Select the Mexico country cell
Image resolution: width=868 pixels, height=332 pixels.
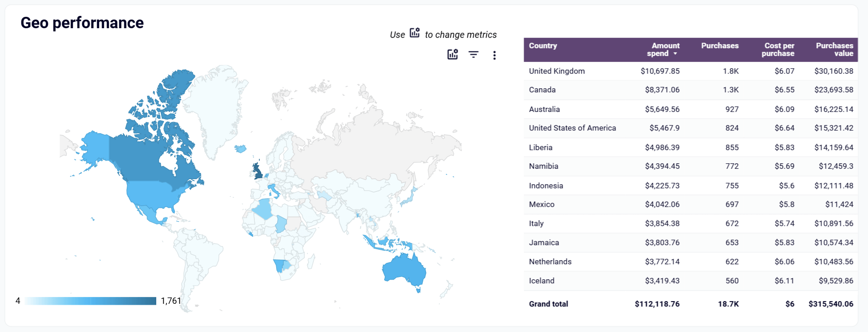click(541, 204)
